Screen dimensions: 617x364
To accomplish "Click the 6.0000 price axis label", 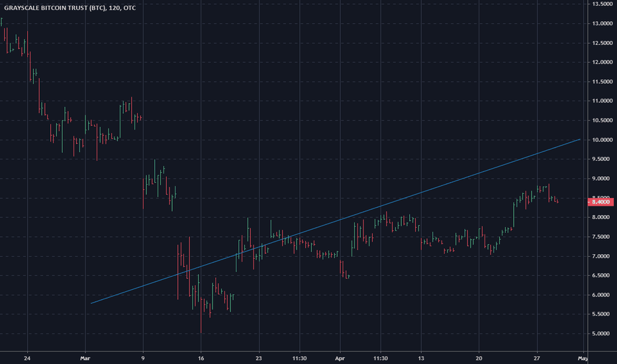I will pos(602,295).
